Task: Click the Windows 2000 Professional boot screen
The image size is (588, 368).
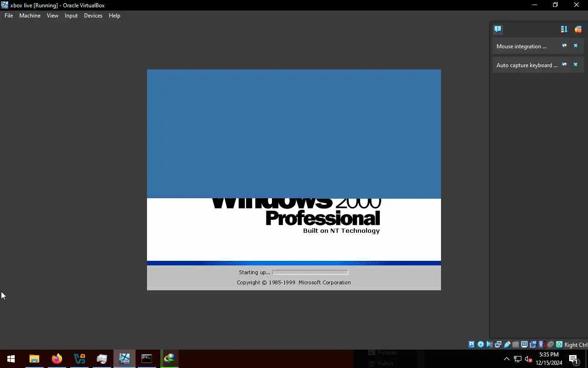Action: (x=294, y=180)
